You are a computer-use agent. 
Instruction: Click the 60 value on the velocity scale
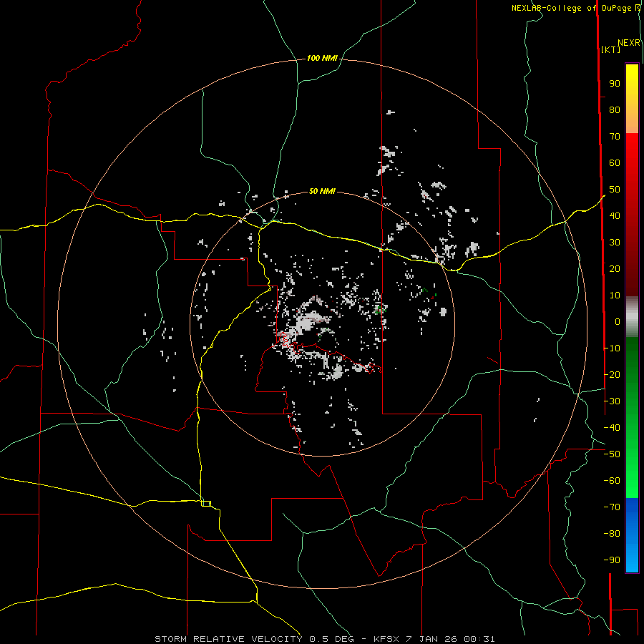click(615, 163)
